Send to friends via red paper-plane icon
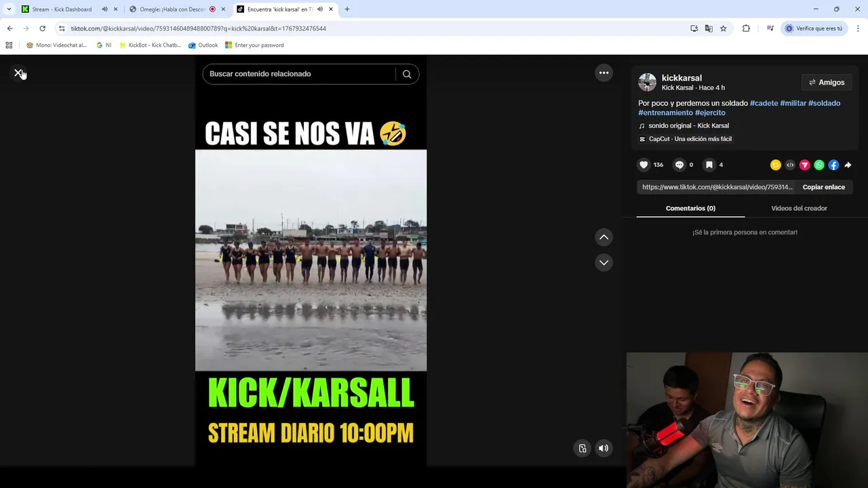 click(x=805, y=165)
